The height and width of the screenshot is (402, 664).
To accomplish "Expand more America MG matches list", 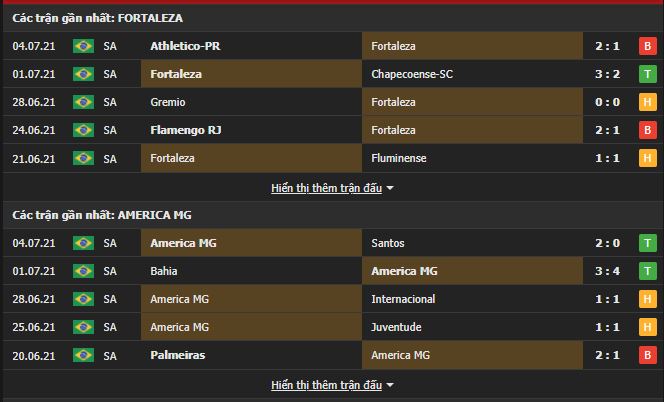I will (x=332, y=385).
